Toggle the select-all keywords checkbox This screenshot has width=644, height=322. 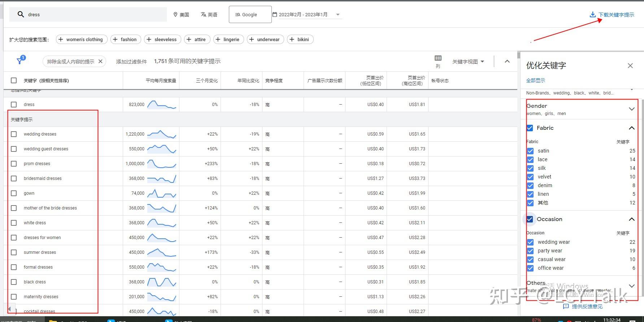coord(14,80)
